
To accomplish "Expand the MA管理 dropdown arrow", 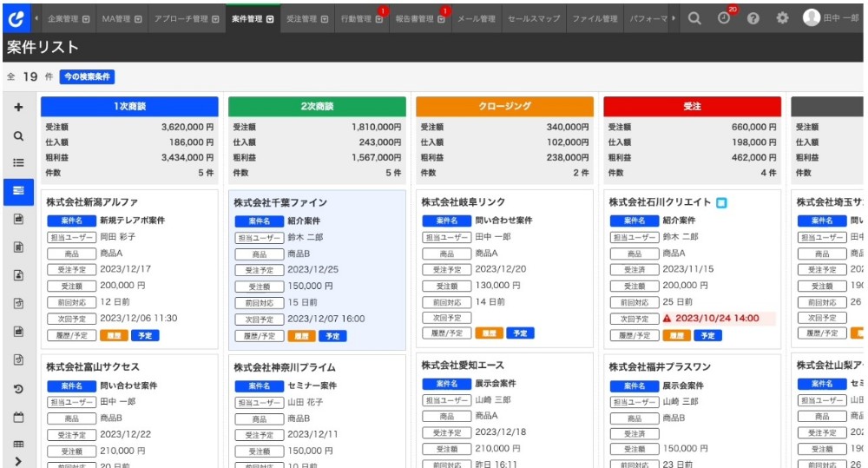I will click(139, 18).
